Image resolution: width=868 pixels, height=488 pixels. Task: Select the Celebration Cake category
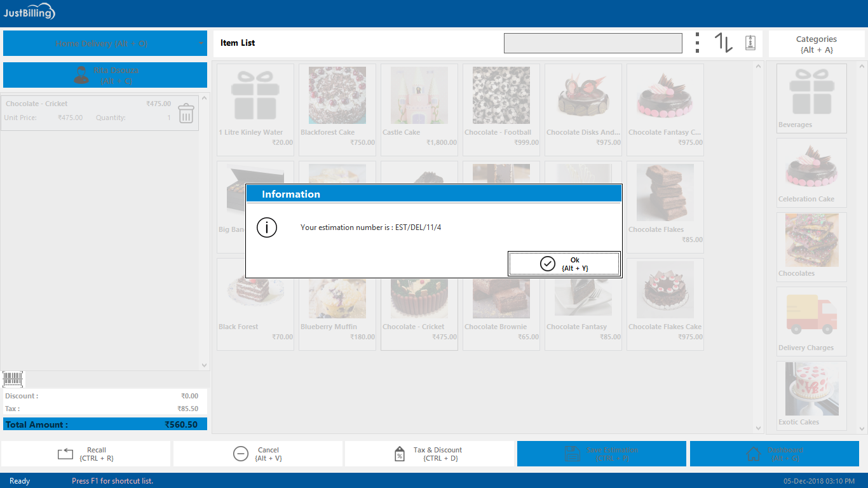[x=811, y=172]
